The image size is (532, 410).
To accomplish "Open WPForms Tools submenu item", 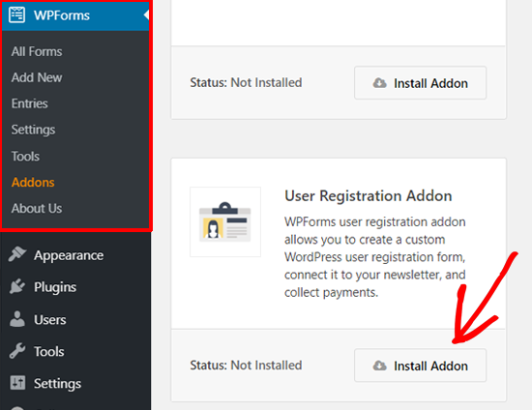I will [x=25, y=157].
